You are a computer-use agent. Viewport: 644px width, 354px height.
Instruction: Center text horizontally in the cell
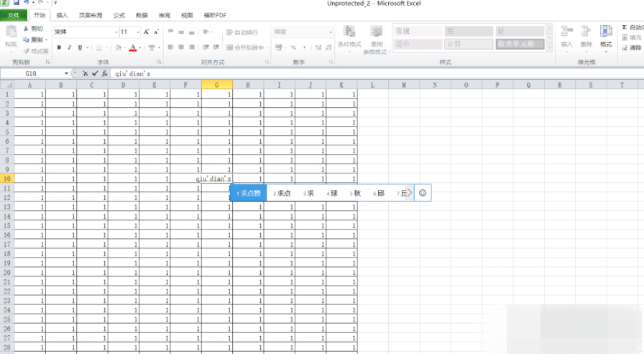coord(181,47)
